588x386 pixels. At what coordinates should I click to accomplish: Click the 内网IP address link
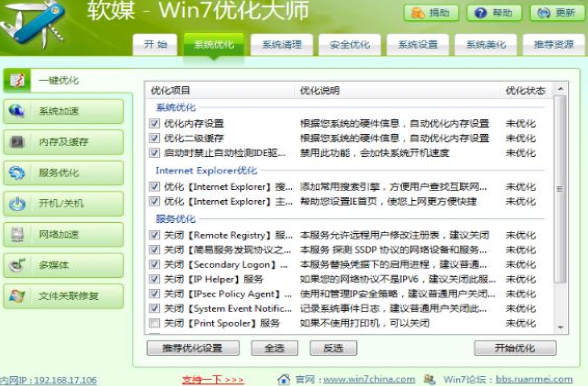pos(48,380)
